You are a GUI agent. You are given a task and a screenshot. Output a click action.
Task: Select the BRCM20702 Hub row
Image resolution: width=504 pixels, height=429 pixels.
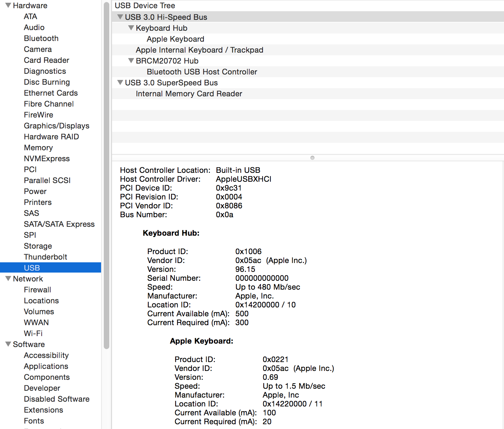pyautogui.click(x=308, y=61)
